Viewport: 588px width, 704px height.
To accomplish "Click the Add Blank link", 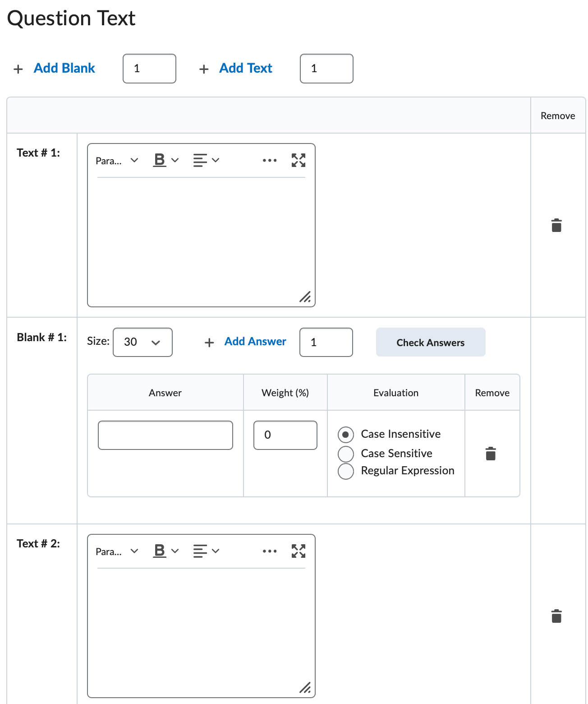I will coord(64,68).
